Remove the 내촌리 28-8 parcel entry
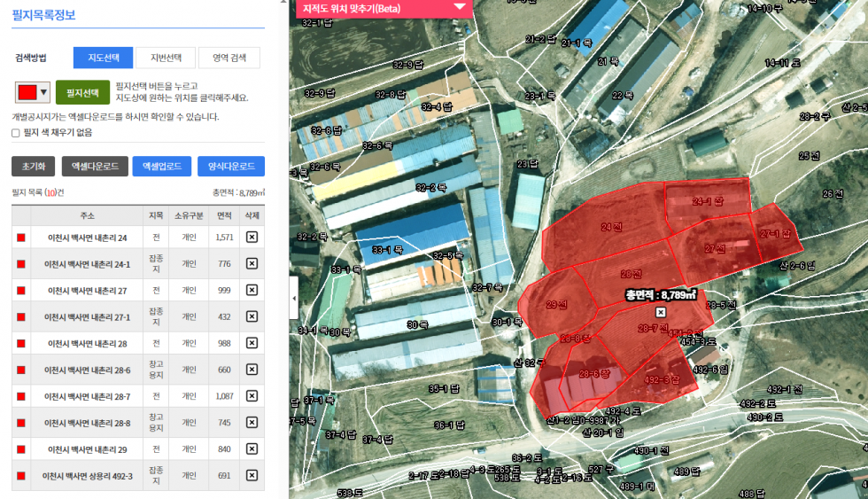868x499 pixels. click(x=252, y=423)
